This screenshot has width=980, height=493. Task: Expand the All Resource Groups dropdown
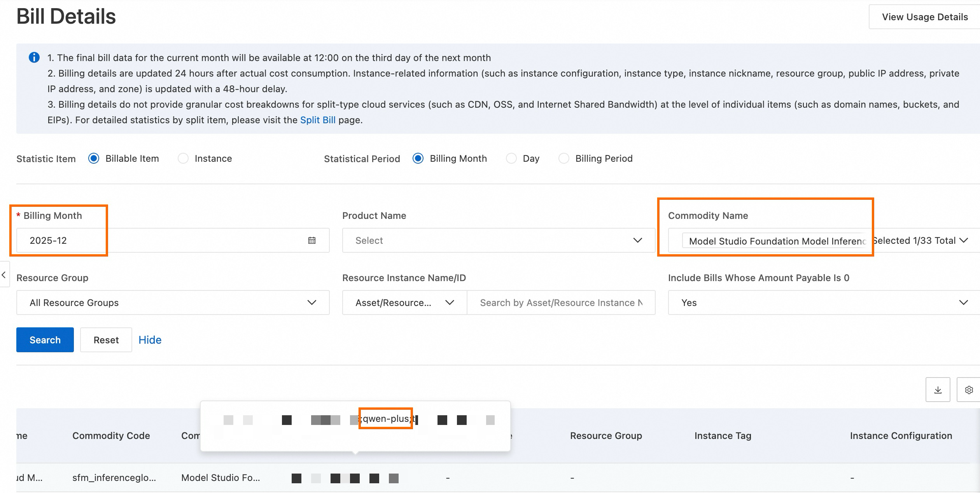173,302
